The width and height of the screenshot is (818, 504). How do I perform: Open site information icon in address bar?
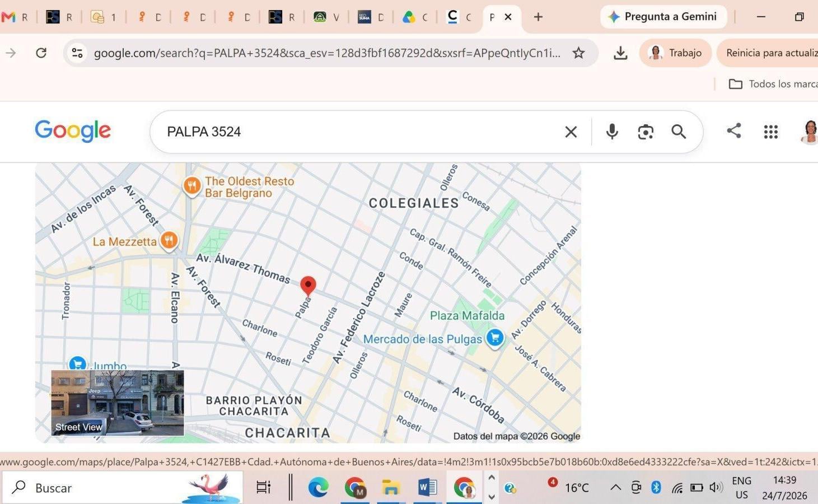(x=77, y=53)
